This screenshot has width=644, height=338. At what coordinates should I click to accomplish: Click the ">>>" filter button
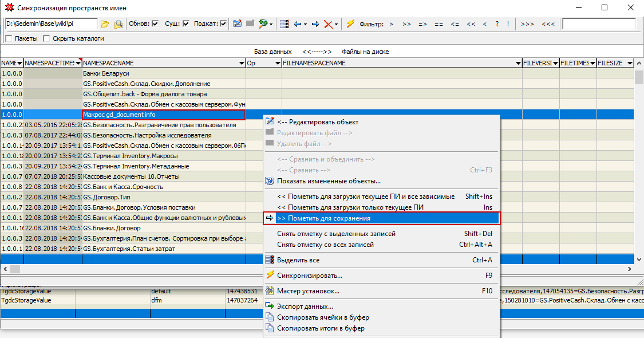click(x=527, y=24)
